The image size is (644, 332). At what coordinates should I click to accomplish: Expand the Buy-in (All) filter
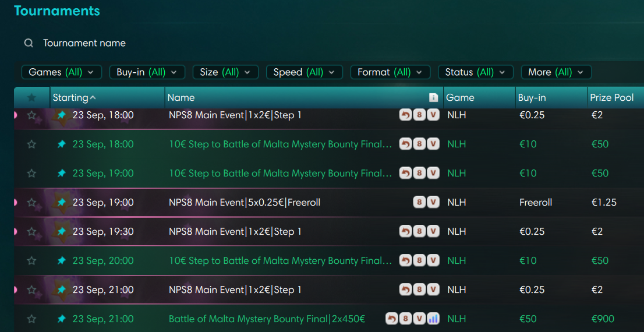click(147, 72)
